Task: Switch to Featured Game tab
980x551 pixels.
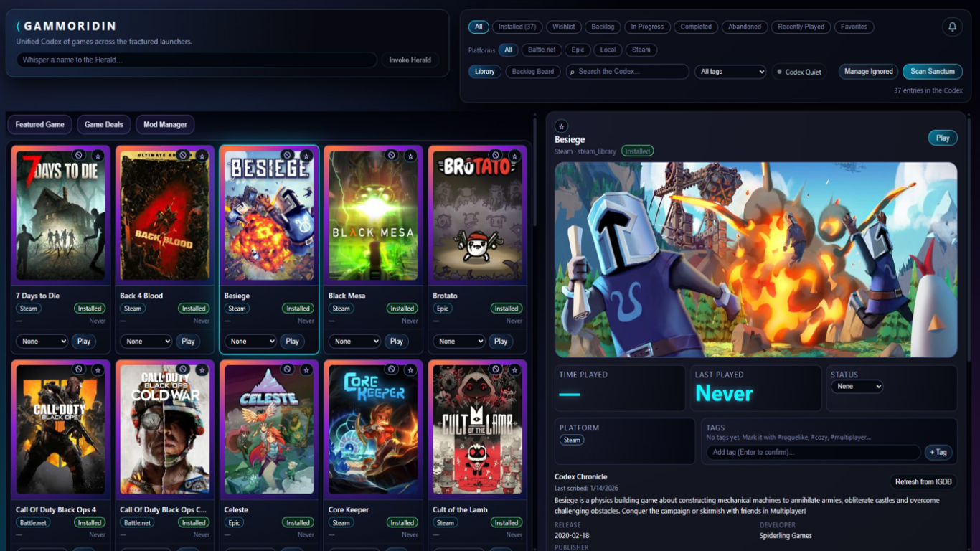Action: pos(40,125)
